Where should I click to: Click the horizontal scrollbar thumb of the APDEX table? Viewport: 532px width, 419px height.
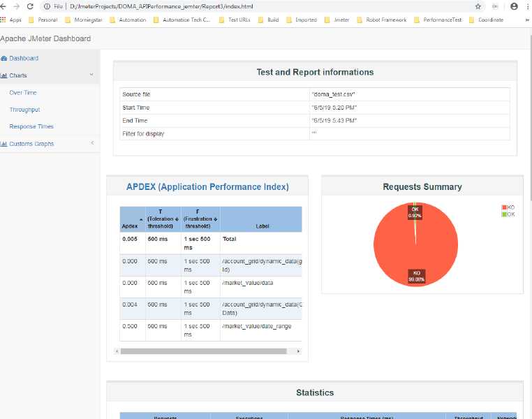pos(204,351)
